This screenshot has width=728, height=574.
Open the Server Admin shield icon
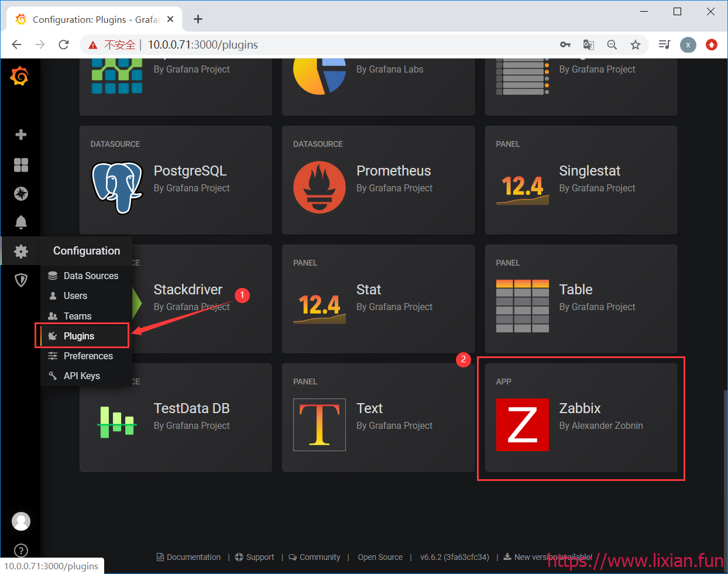pos(21,280)
